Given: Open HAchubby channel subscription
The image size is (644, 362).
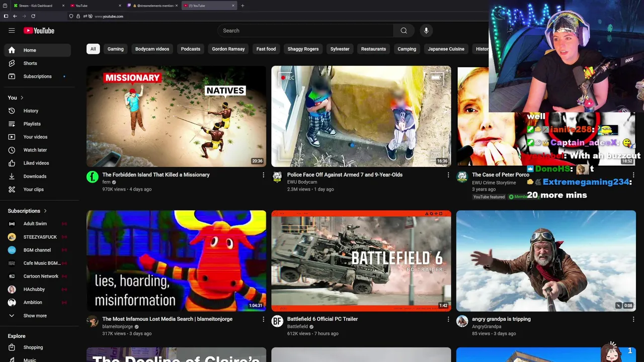Looking at the screenshot, I should [x=37, y=289].
